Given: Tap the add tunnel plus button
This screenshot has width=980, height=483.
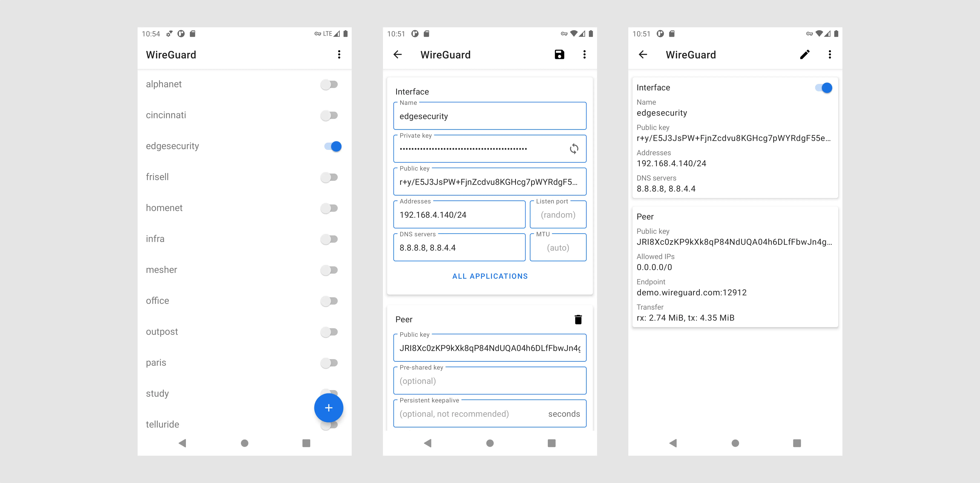Looking at the screenshot, I should 329,408.
